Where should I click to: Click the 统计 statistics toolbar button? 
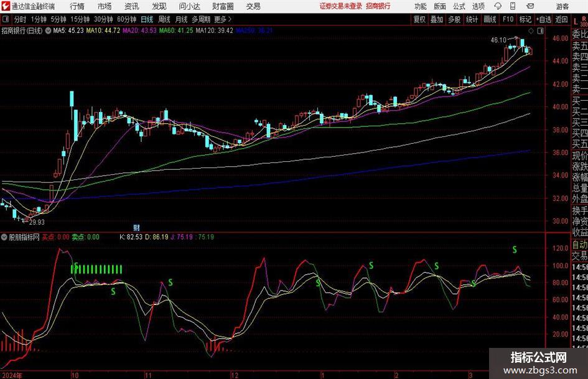(x=472, y=19)
